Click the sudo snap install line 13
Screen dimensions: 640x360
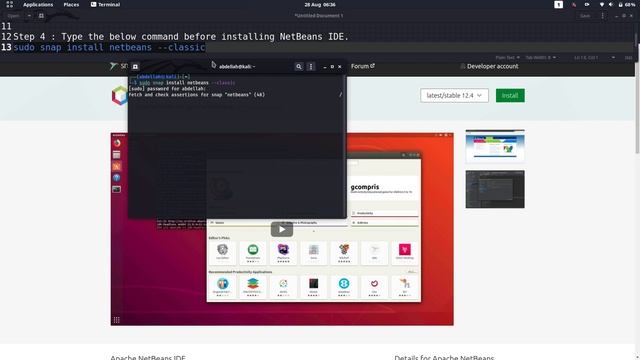(109, 47)
